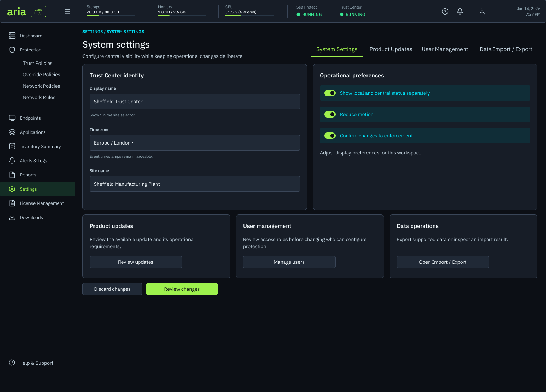Turn off the Reduce motion toggle
This screenshot has height=392, width=546.
click(330, 114)
